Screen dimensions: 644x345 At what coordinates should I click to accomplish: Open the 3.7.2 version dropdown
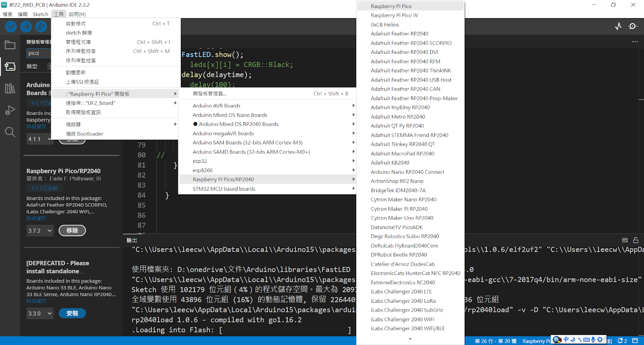click(40, 231)
